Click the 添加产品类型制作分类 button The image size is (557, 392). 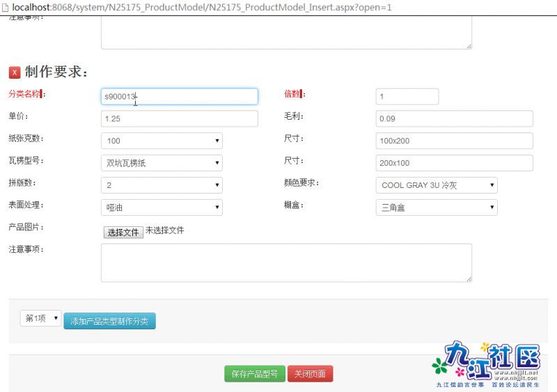[x=110, y=321]
